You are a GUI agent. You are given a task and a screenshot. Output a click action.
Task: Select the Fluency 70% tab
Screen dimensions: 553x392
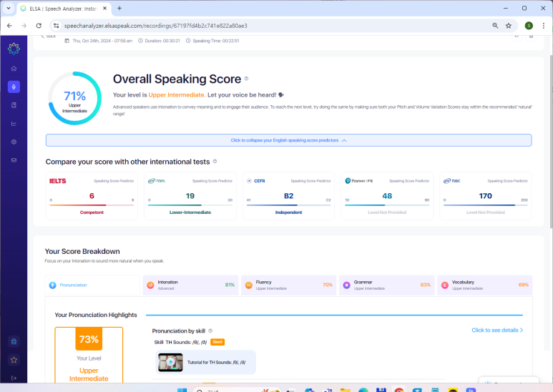(x=289, y=285)
